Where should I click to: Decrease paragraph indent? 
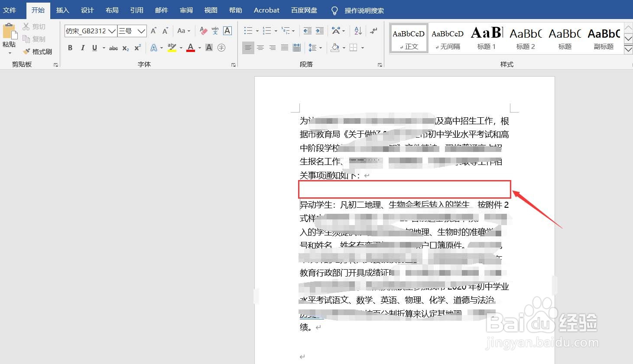click(x=308, y=31)
